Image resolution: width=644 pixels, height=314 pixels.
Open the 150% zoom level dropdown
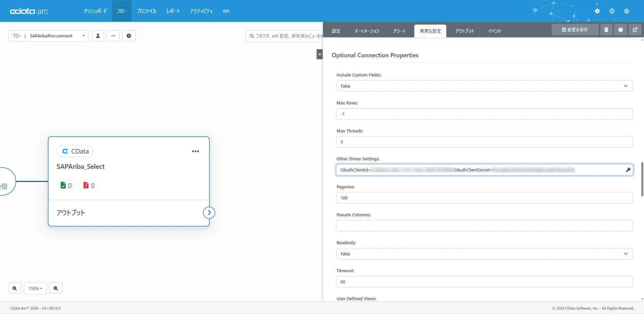tap(35, 288)
